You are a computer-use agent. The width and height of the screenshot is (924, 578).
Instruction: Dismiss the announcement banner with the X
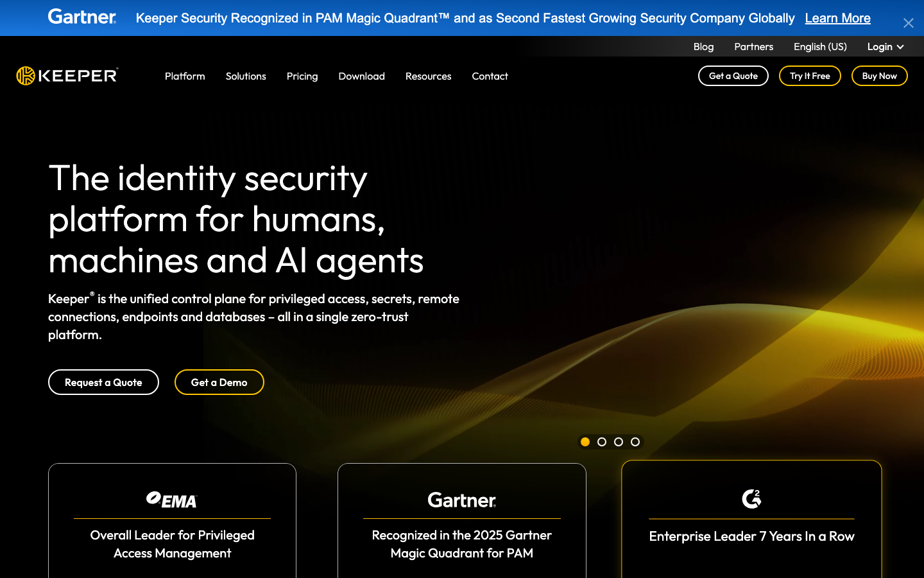point(908,23)
